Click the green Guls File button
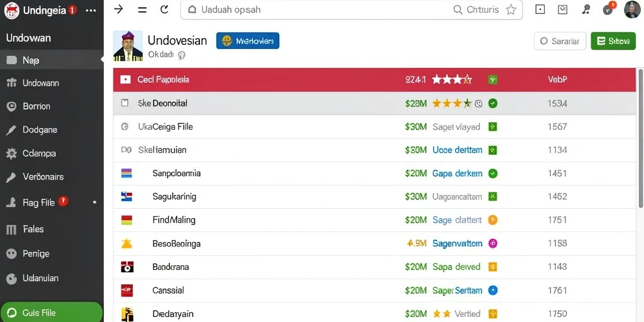The image size is (644, 322). tap(52, 313)
